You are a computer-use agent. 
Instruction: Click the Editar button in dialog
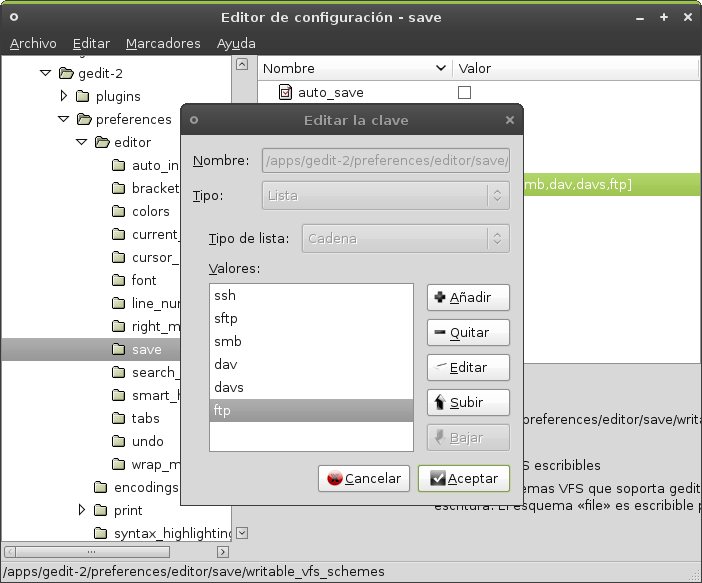468,368
